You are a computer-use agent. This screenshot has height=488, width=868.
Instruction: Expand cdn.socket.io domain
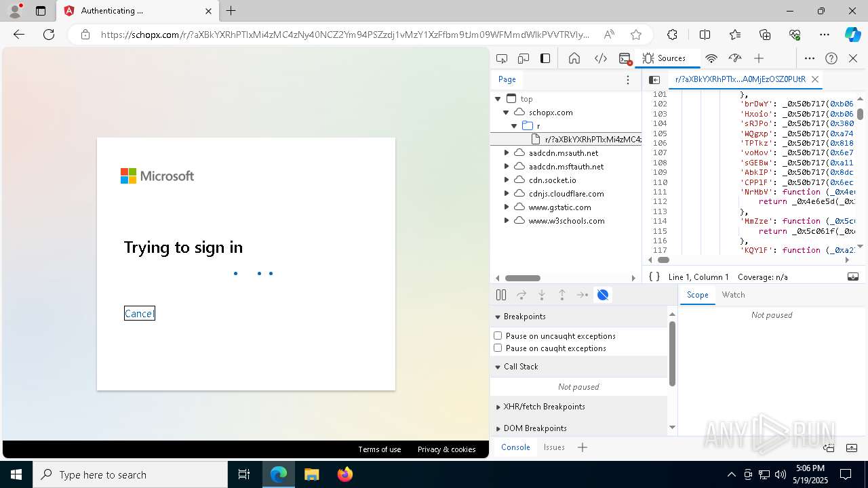pyautogui.click(x=506, y=180)
